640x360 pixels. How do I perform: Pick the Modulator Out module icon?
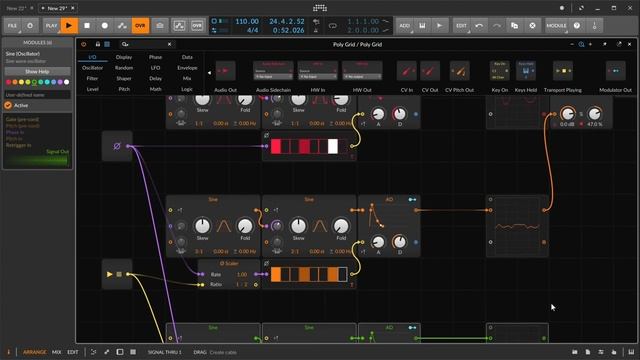pyautogui.click(x=616, y=71)
